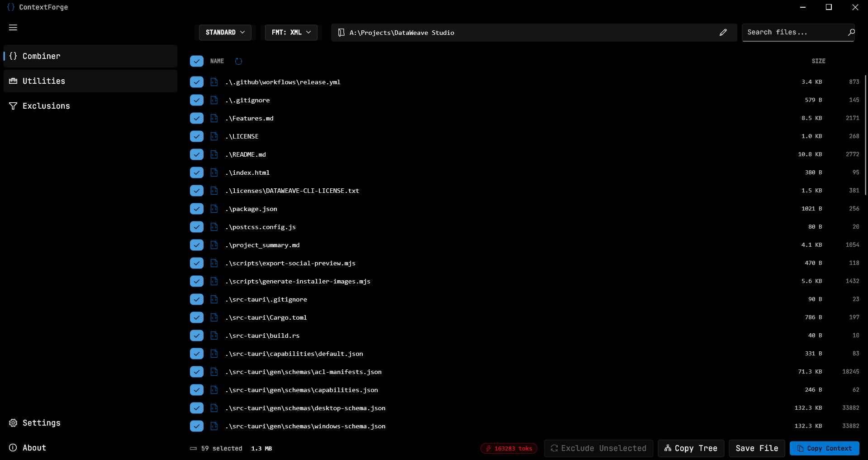Deselect the checkbox for package.json
This screenshot has width=868, height=460.
196,209
